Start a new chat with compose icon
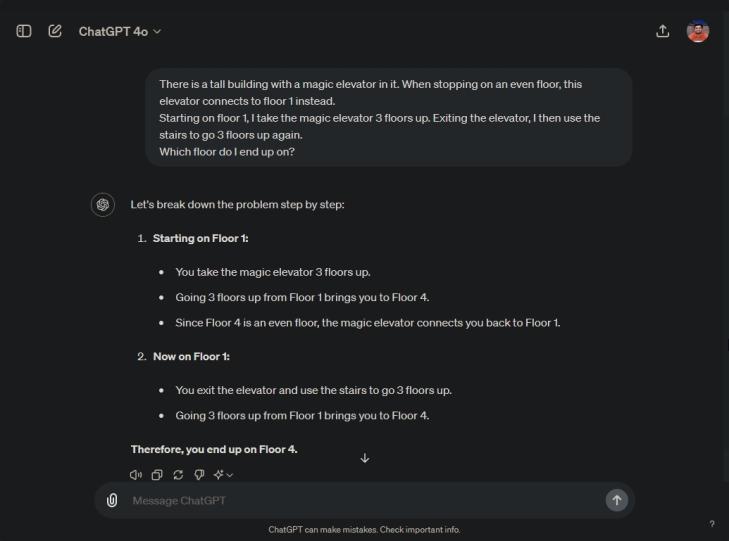Image resolution: width=729 pixels, height=541 pixels. 55,31
